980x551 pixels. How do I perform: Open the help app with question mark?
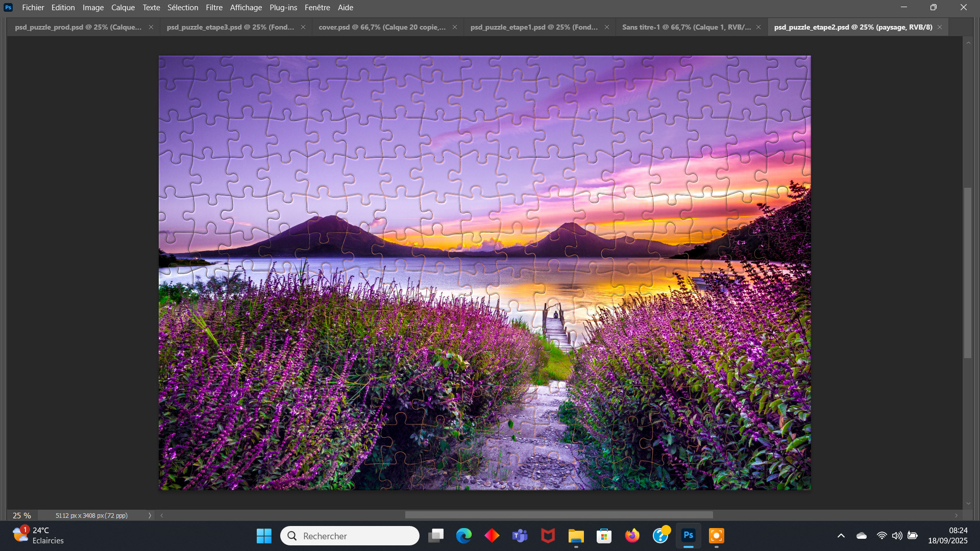(x=660, y=536)
